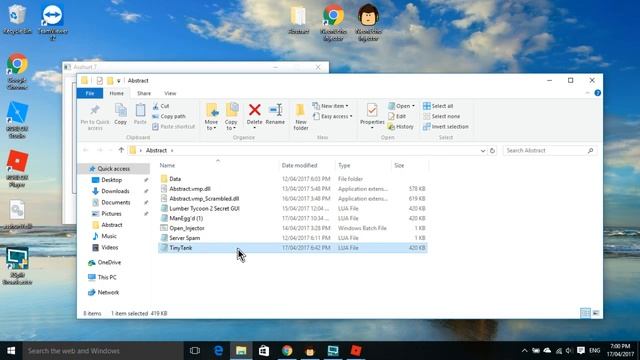Image resolution: width=640 pixels, height=360 pixels.
Task: Select the Open_Injector batch file
Action: click(293, 228)
